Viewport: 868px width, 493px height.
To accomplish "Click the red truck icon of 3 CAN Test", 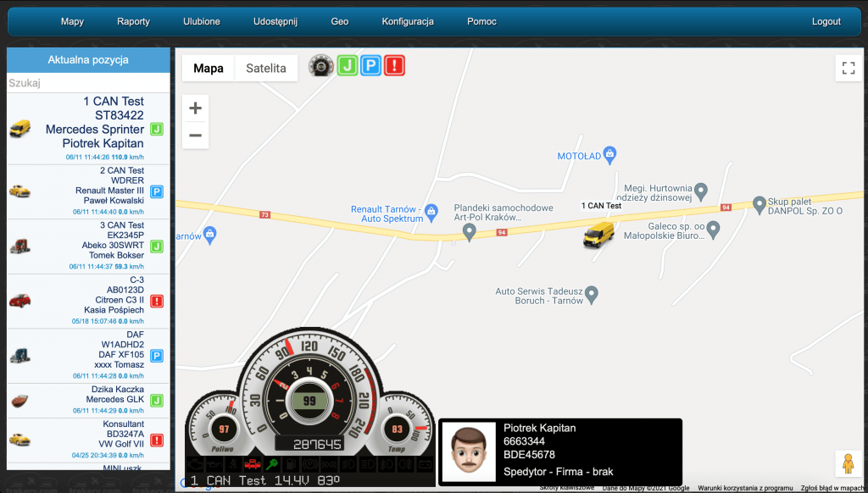I will coord(20,246).
